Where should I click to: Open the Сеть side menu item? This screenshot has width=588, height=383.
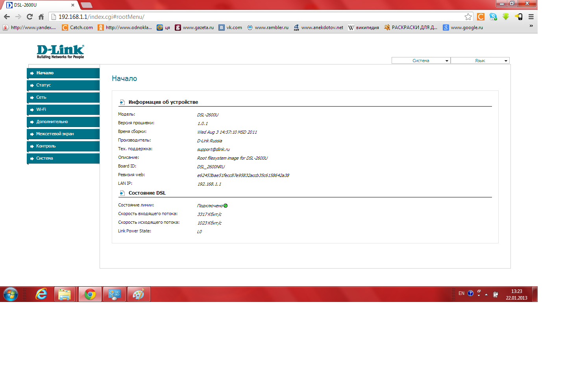(63, 98)
